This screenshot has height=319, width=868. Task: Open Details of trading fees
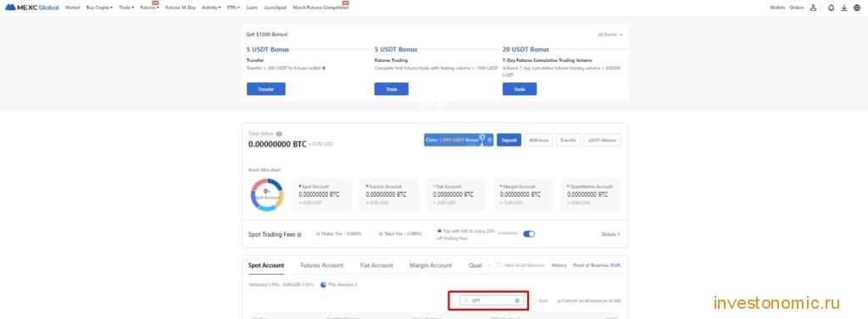coord(610,234)
